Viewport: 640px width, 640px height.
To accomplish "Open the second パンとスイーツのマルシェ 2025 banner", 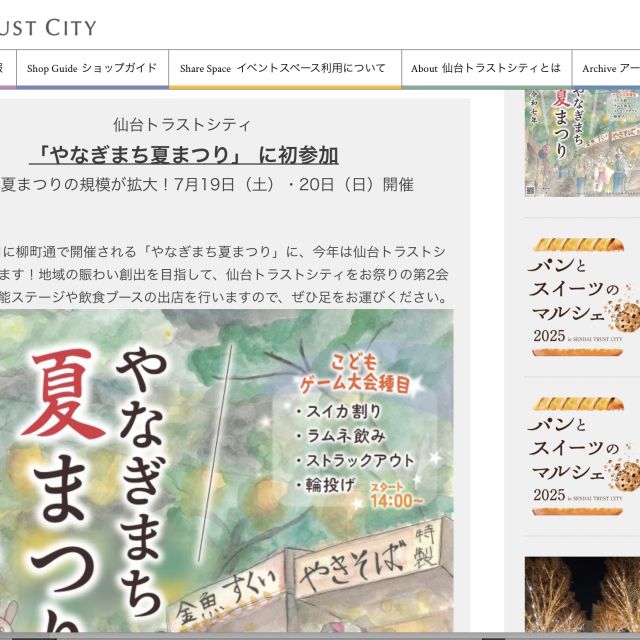I will 582,456.
